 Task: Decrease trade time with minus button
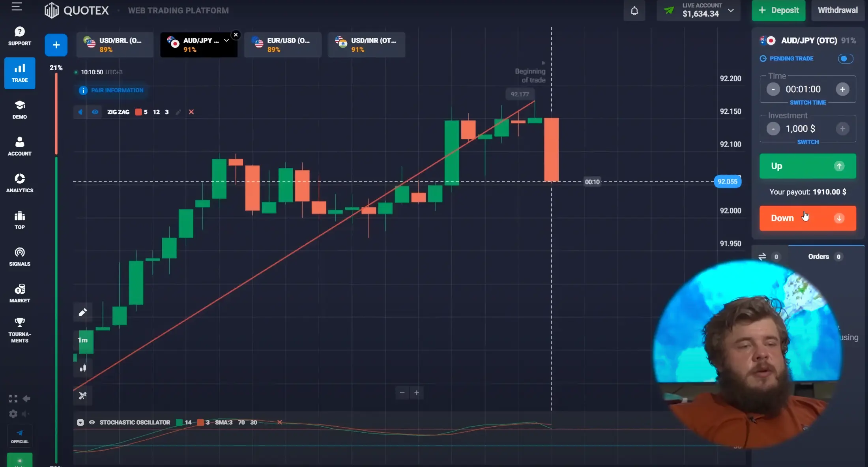click(x=773, y=89)
